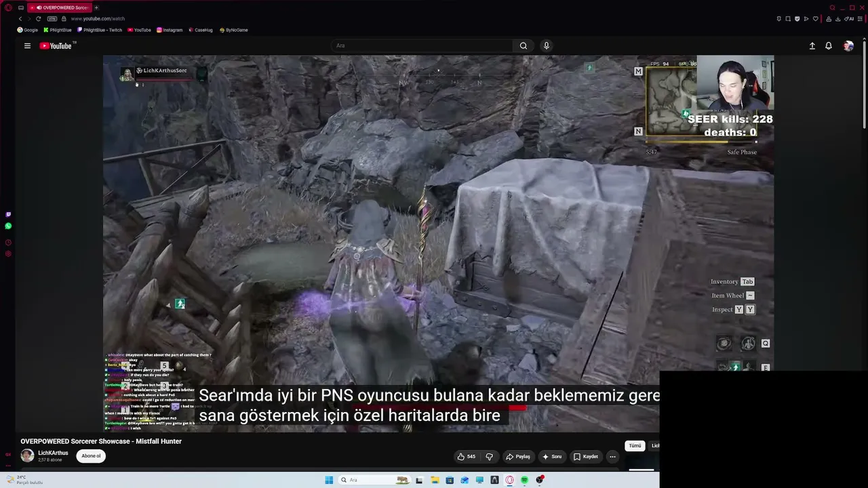Click the browser snapshot icon

point(788,19)
